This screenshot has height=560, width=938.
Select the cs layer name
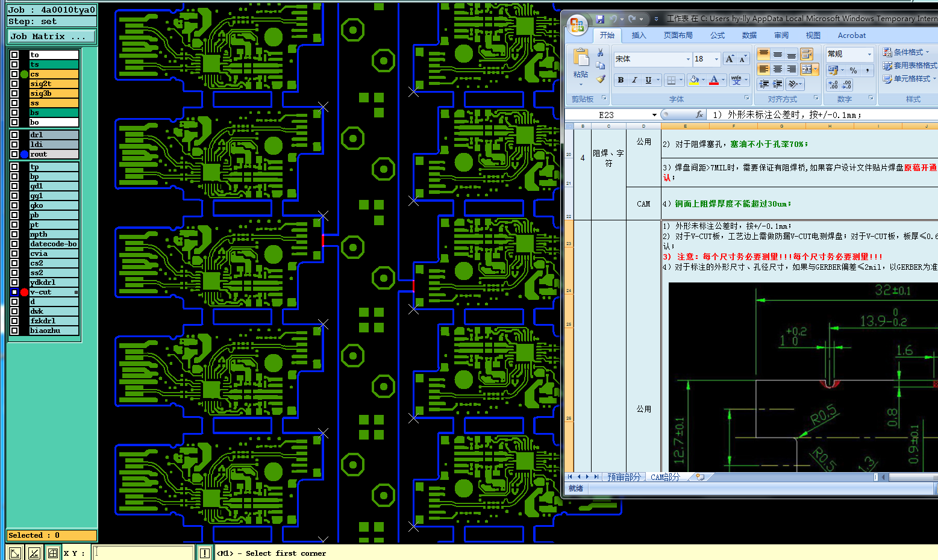pos(54,74)
